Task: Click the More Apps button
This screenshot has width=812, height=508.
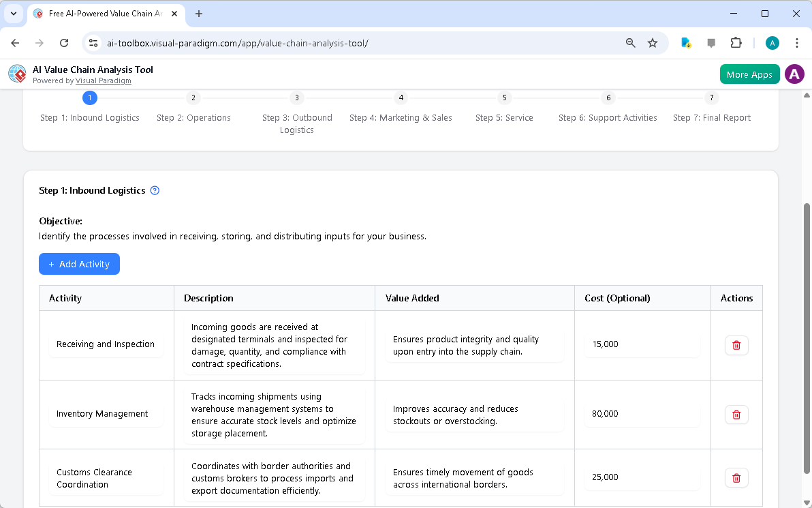Action: [x=749, y=74]
